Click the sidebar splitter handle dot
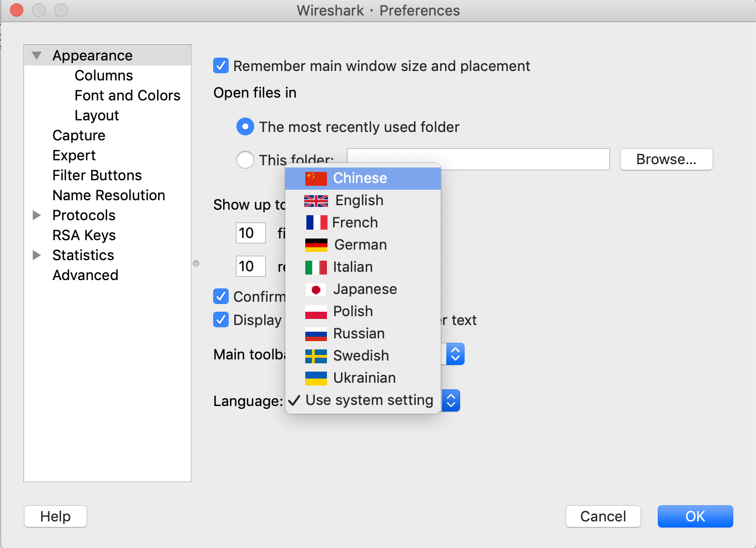The height and width of the screenshot is (548, 756). pyautogui.click(x=196, y=263)
